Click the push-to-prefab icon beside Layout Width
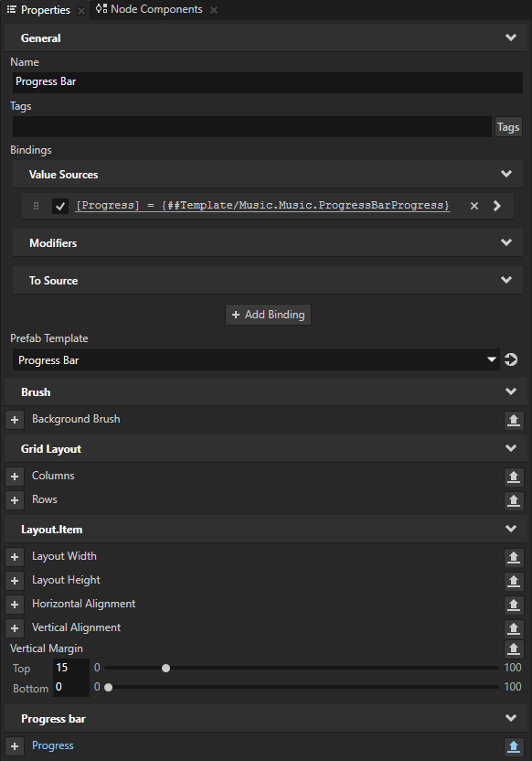 514,556
